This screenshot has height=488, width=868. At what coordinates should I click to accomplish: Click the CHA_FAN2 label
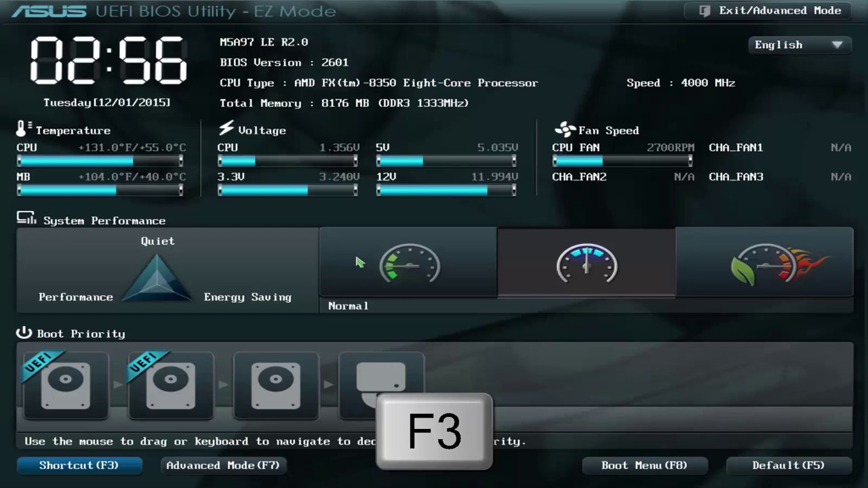click(579, 176)
